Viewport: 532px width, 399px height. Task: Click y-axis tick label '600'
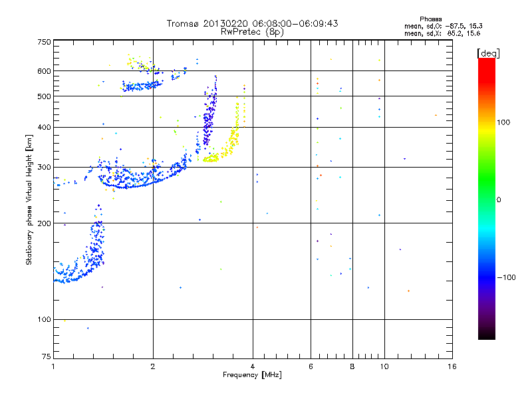click(44, 71)
